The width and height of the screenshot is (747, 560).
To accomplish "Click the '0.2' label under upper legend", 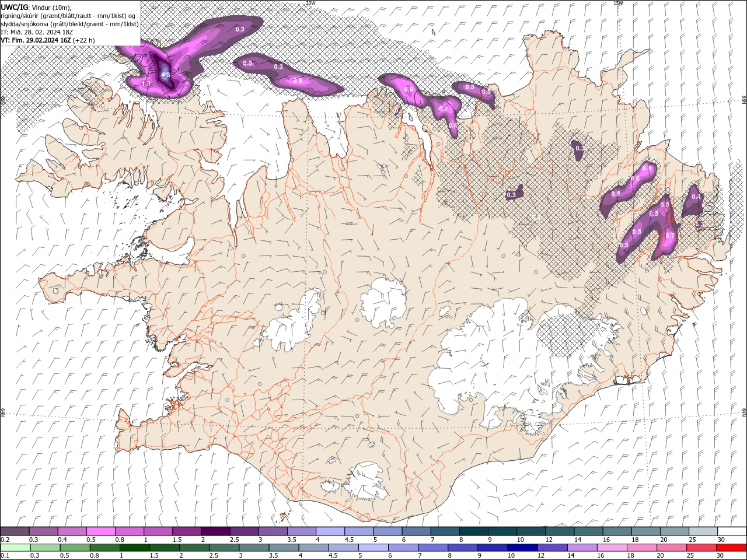I will pos(5,540).
